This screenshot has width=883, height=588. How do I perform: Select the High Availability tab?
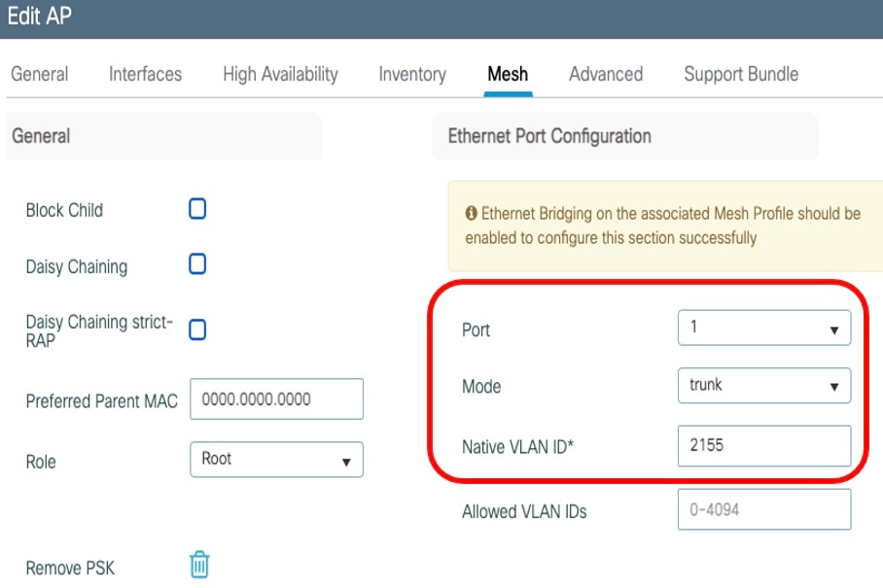pyautogui.click(x=279, y=74)
